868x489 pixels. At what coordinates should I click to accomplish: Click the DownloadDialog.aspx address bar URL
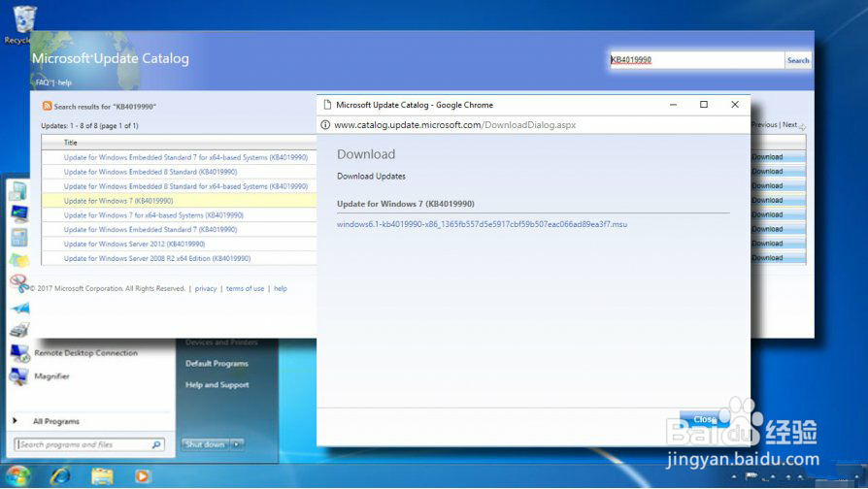[455, 125]
